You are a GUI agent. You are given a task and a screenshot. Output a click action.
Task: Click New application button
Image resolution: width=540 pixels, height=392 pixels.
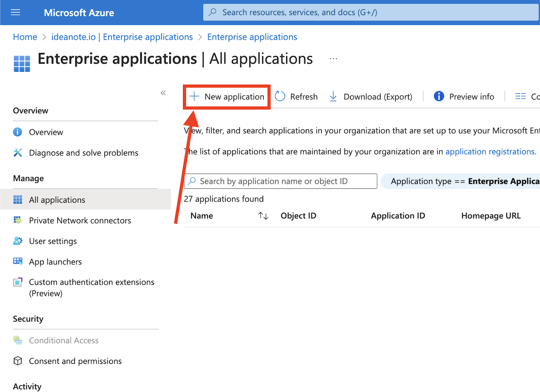coord(227,97)
